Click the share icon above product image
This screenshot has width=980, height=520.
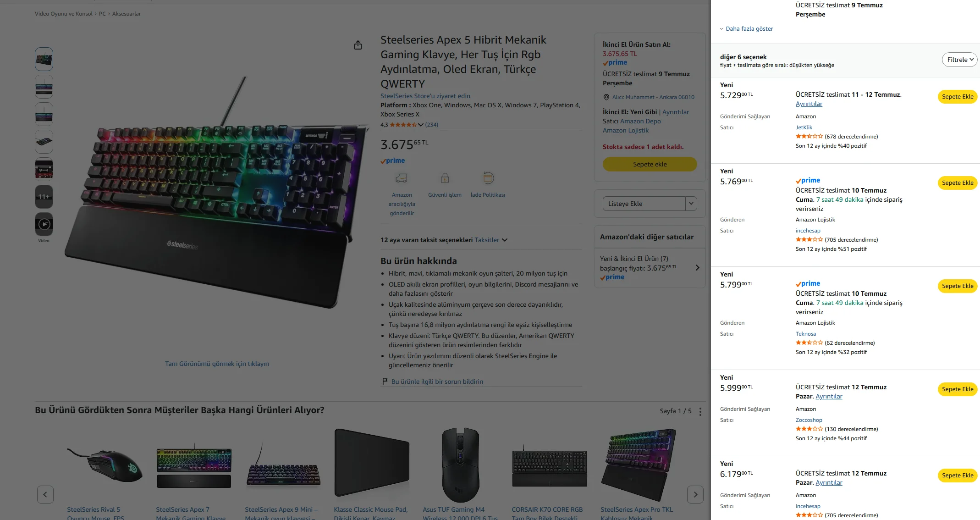[358, 45]
